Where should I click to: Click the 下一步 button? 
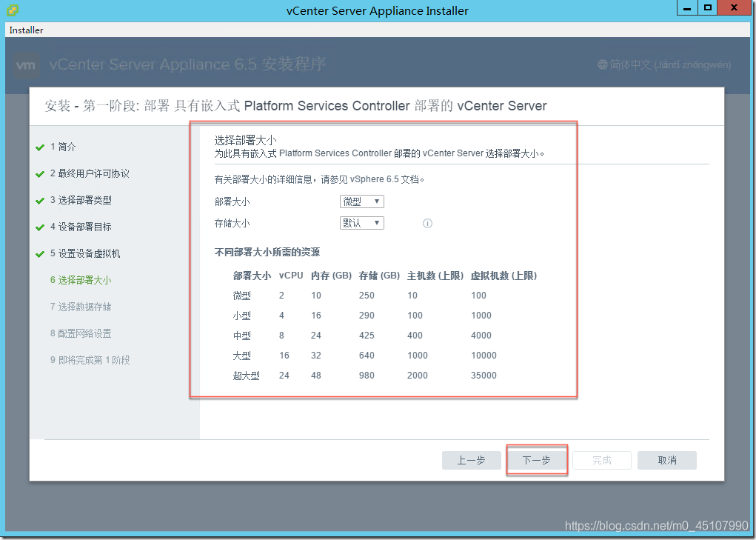536,460
